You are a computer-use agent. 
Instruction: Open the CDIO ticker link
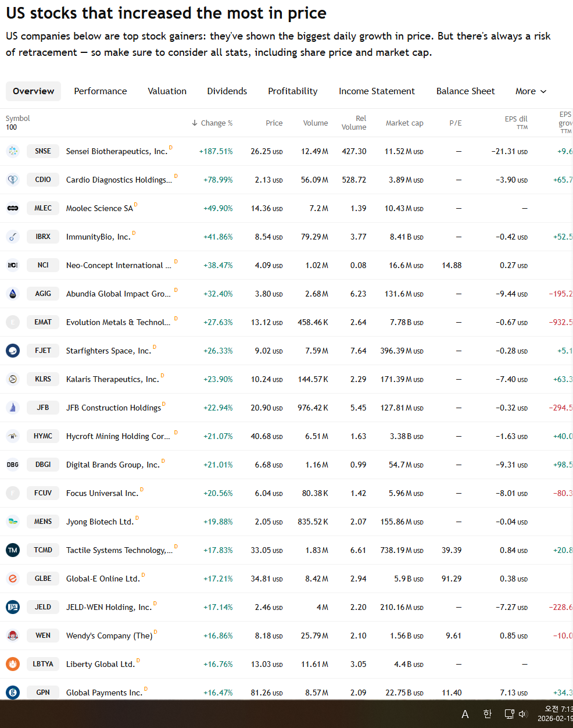[43, 180]
